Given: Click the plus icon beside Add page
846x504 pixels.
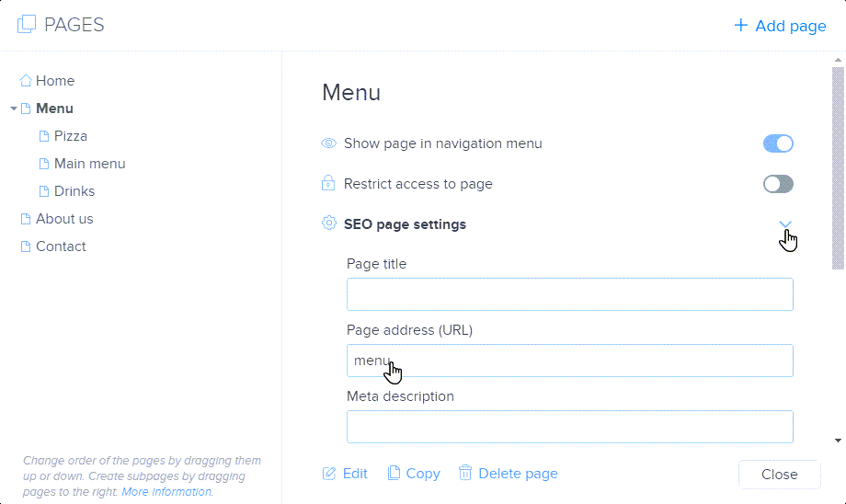Looking at the screenshot, I should tap(741, 25).
